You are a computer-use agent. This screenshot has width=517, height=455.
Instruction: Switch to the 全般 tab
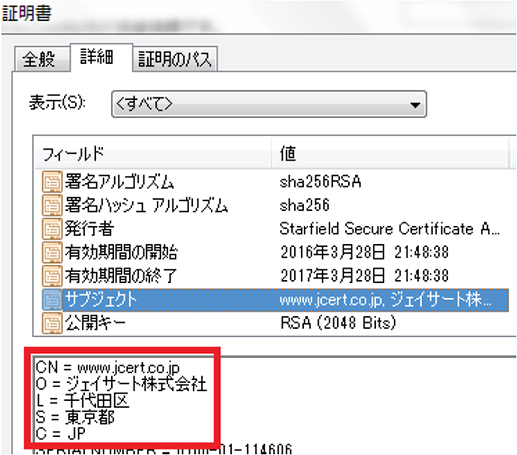(42, 59)
